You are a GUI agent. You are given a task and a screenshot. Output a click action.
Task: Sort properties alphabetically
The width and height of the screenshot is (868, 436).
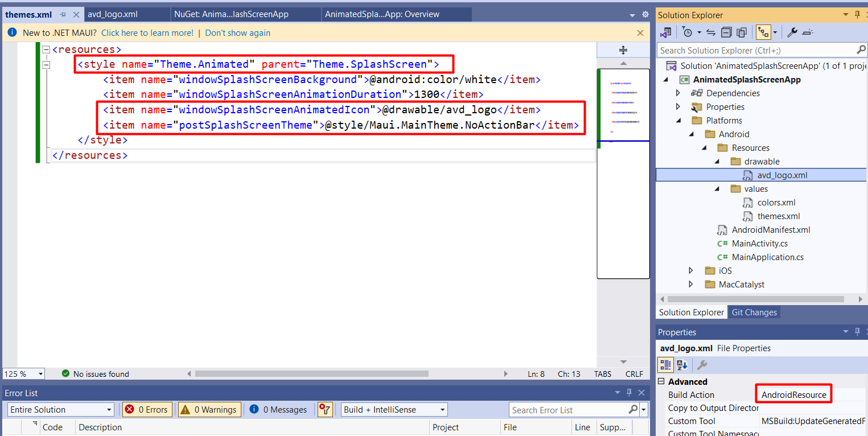682,365
